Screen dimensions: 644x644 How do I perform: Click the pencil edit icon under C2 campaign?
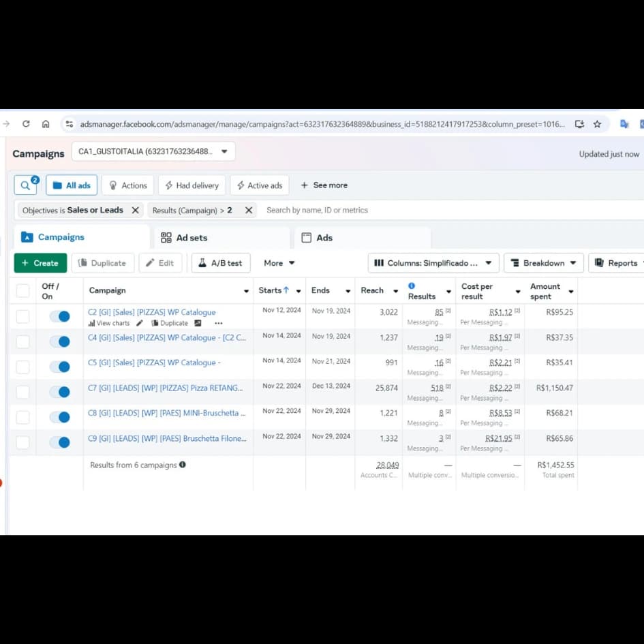tap(140, 323)
